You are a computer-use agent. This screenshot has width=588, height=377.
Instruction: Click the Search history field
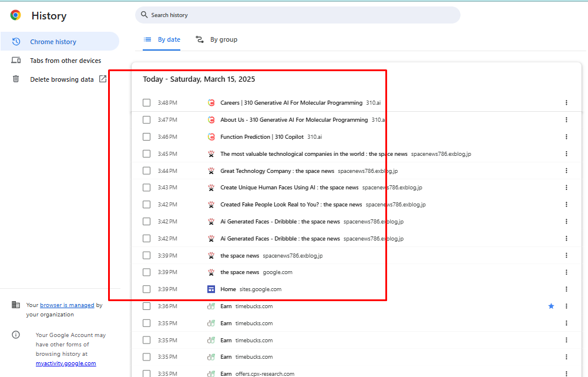click(x=298, y=15)
